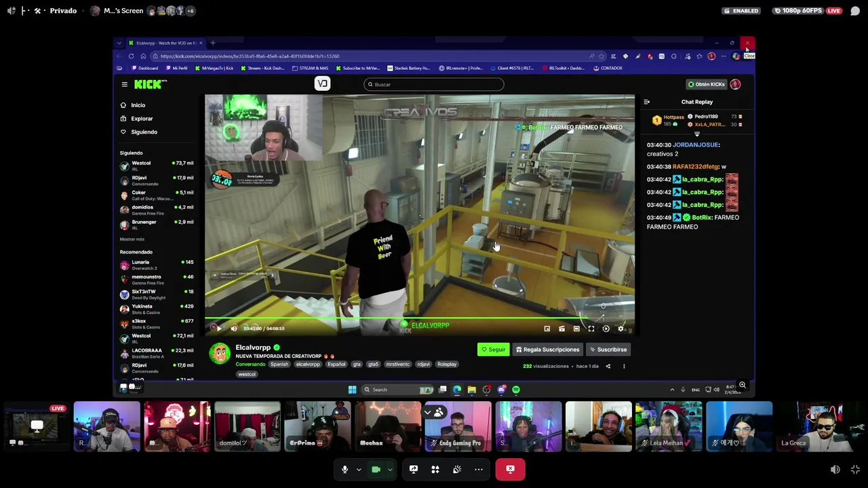Click the Buscar search field
The image size is (868, 488).
pos(434,84)
